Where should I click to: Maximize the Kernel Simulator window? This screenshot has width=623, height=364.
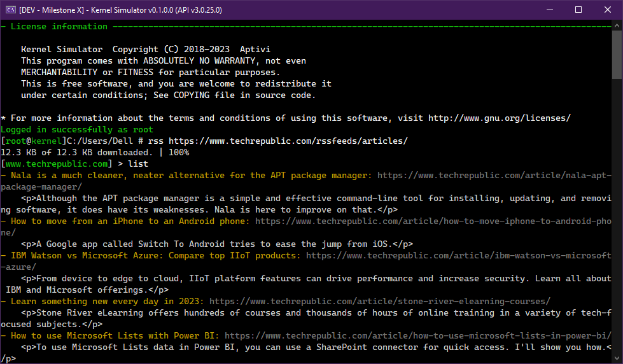pyautogui.click(x=578, y=10)
